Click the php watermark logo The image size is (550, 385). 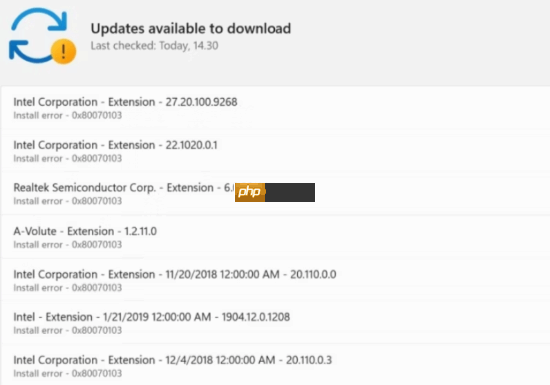click(x=250, y=192)
